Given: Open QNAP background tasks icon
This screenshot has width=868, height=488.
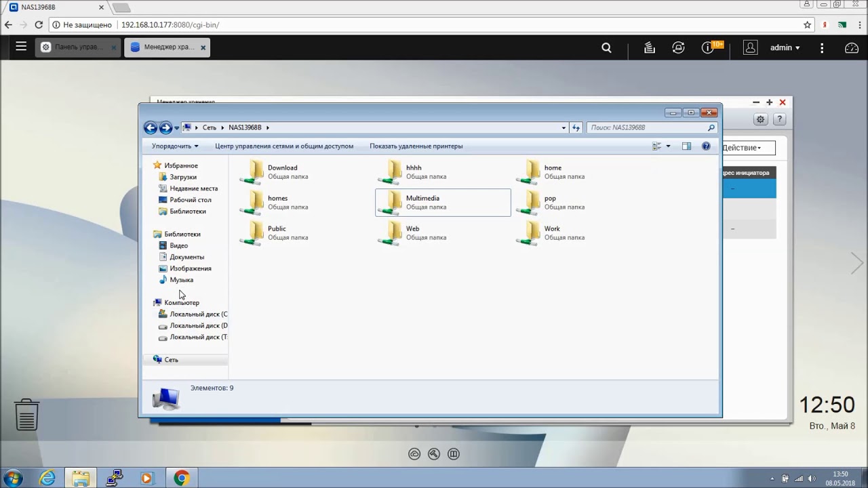Looking at the screenshot, I should pyautogui.click(x=650, y=47).
